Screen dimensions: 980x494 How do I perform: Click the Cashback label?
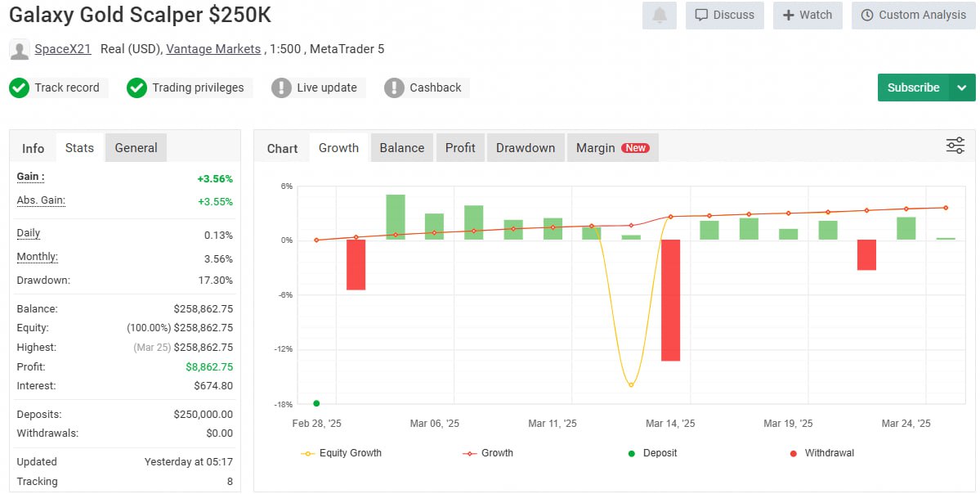click(436, 88)
